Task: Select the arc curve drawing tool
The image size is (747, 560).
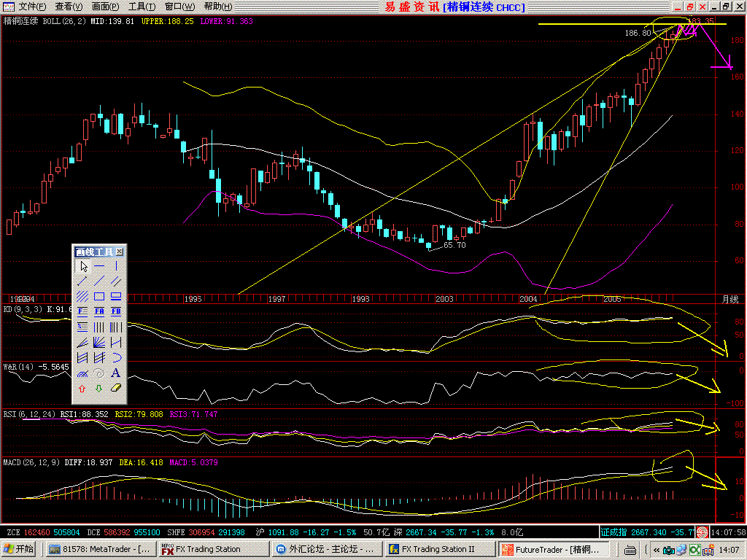Action: [x=116, y=357]
